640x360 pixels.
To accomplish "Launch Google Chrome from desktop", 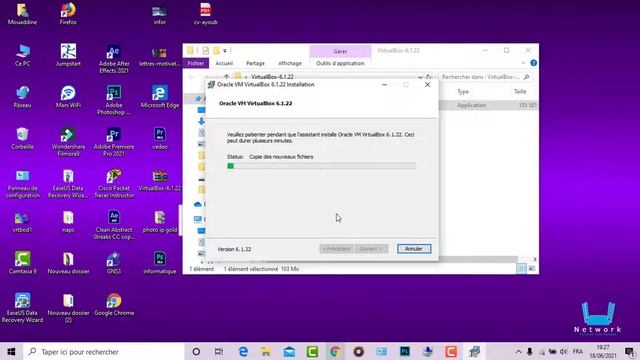I will point(114,304).
